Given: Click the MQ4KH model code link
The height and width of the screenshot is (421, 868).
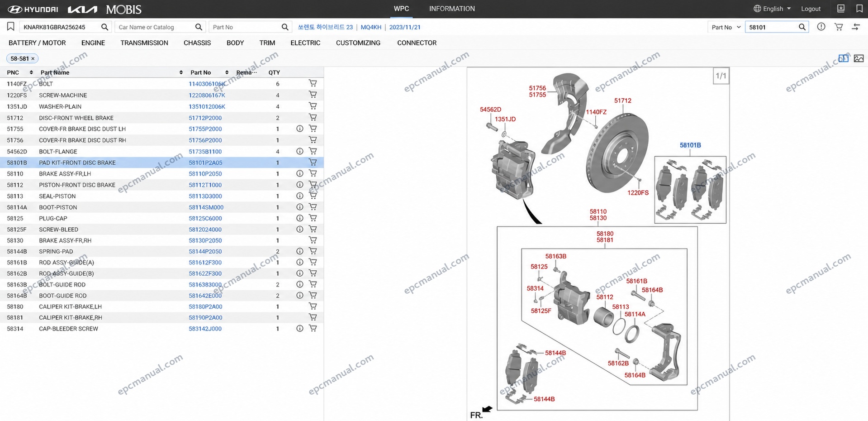Looking at the screenshot, I should click(371, 27).
